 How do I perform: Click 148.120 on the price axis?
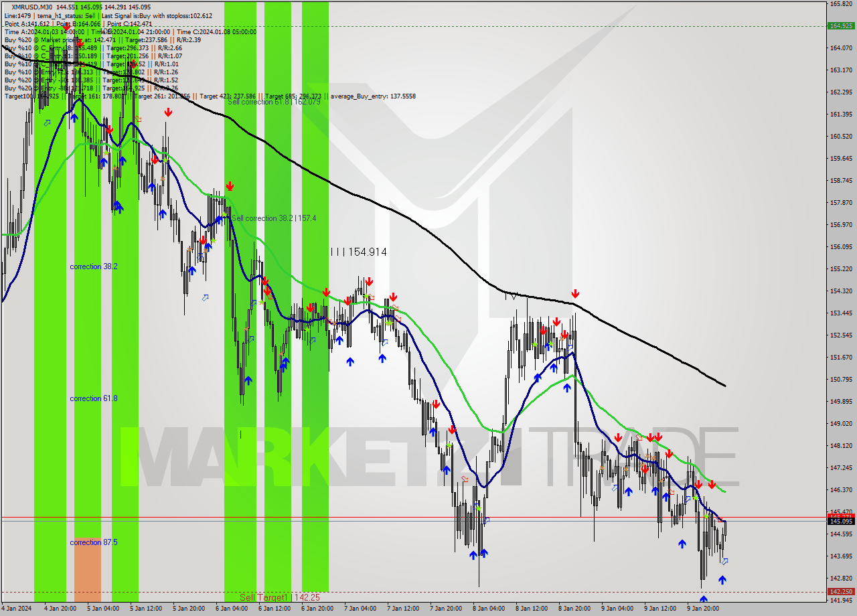(x=840, y=446)
